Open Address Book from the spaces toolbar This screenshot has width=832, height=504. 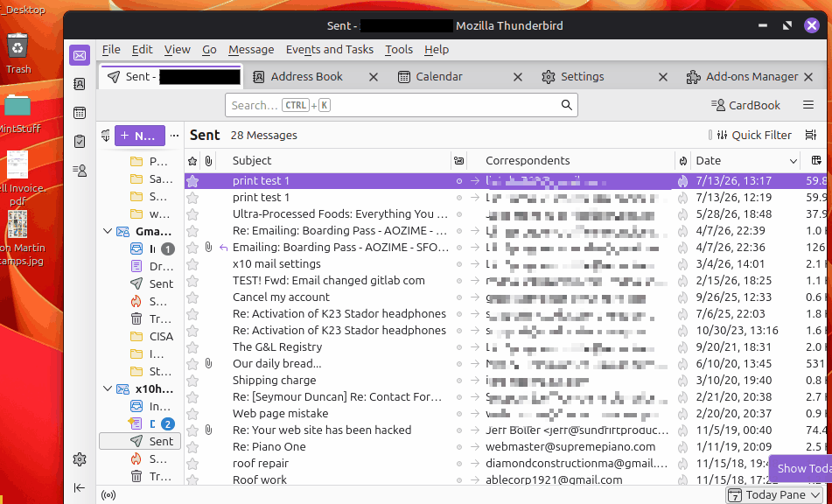click(80, 84)
